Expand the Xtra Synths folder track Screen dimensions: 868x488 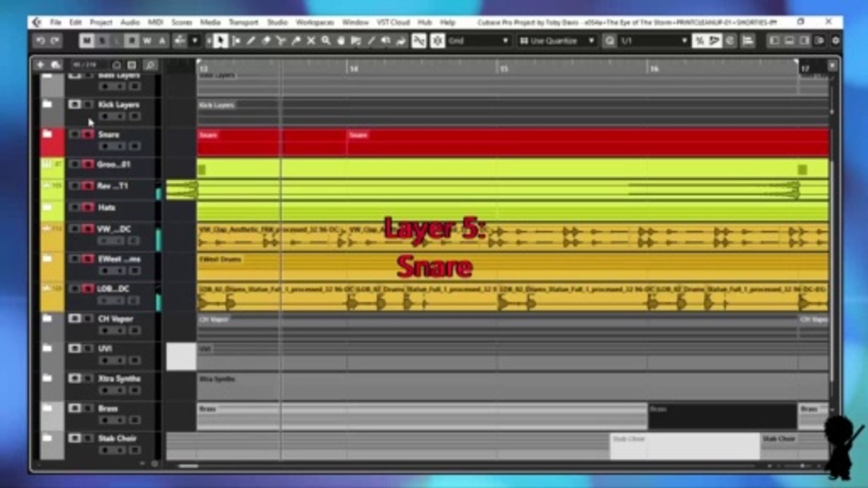pos(47,378)
